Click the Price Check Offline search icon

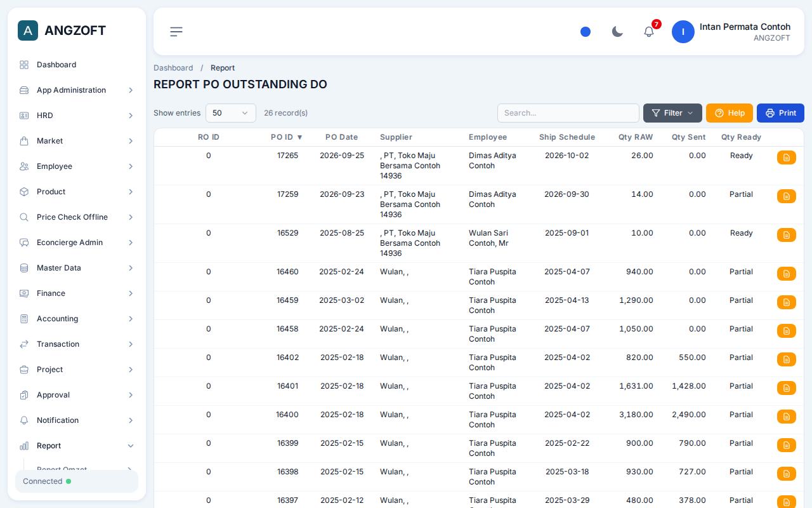(x=24, y=217)
